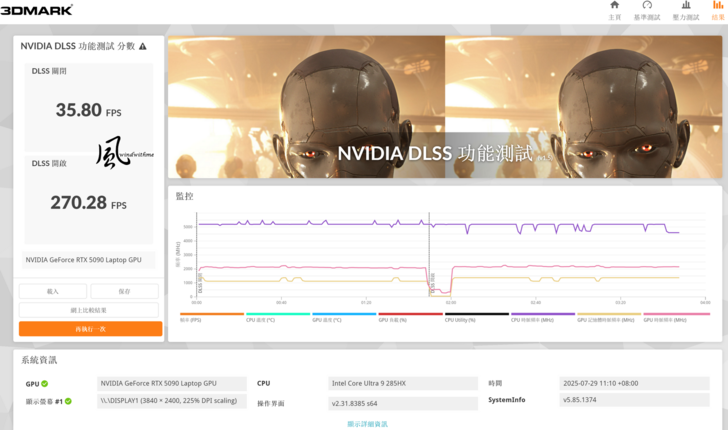Viewport: 728px width, 430px height.
Task: Click the NVIDIA DLSS feature test banner image
Action: tap(445, 107)
